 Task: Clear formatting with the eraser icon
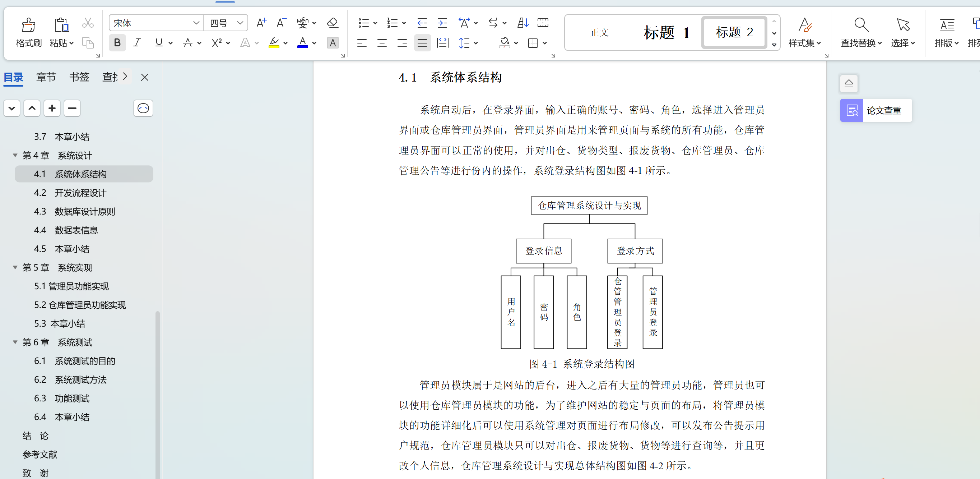[332, 23]
